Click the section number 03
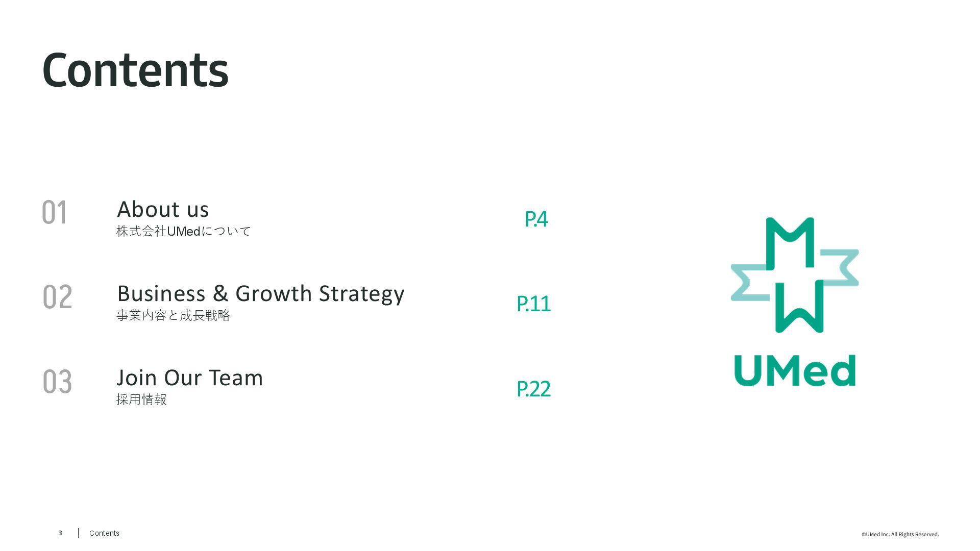 click(x=57, y=382)
